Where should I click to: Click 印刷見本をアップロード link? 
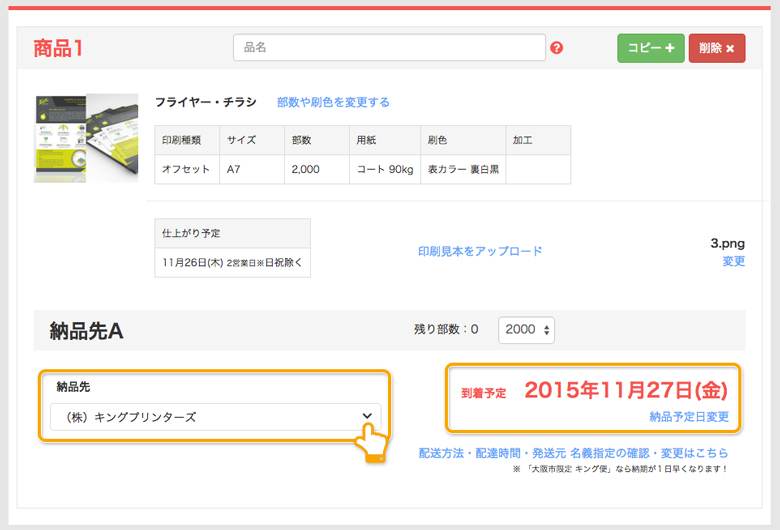coord(480,251)
